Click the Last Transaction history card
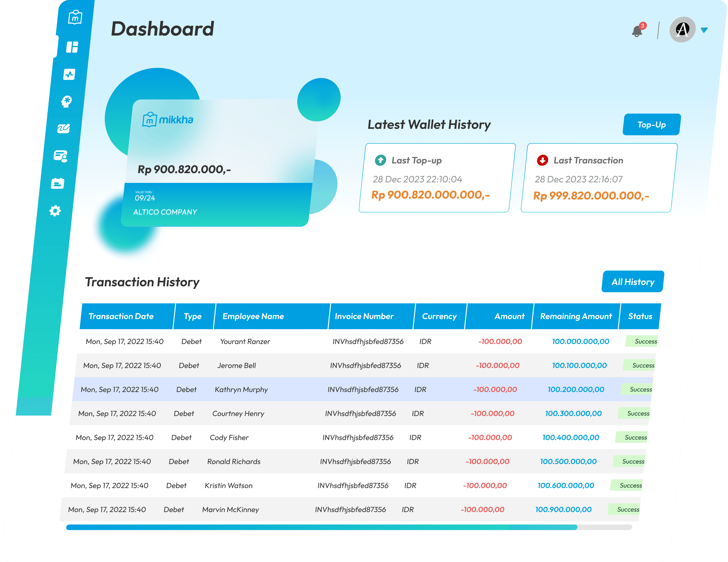The height and width of the screenshot is (562, 728). coord(599,178)
